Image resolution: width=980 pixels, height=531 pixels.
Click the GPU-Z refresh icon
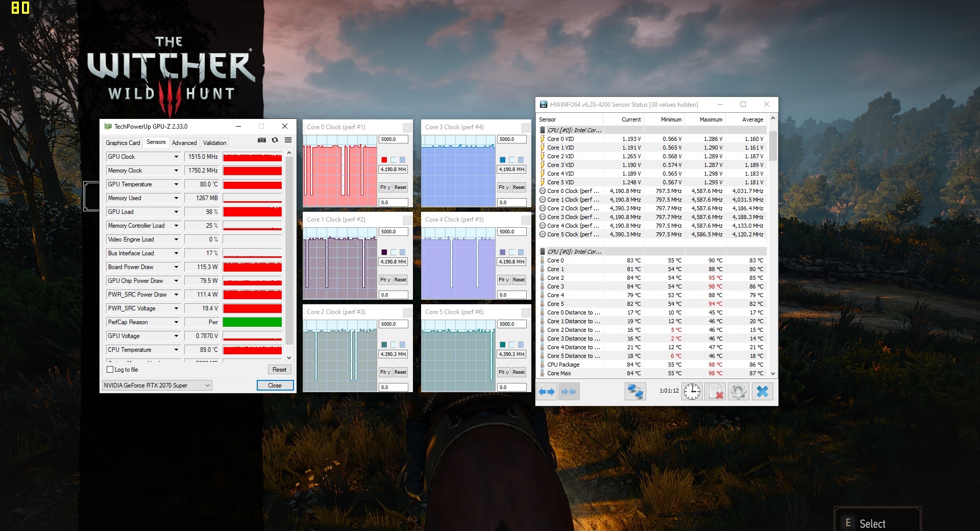[275, 140]
